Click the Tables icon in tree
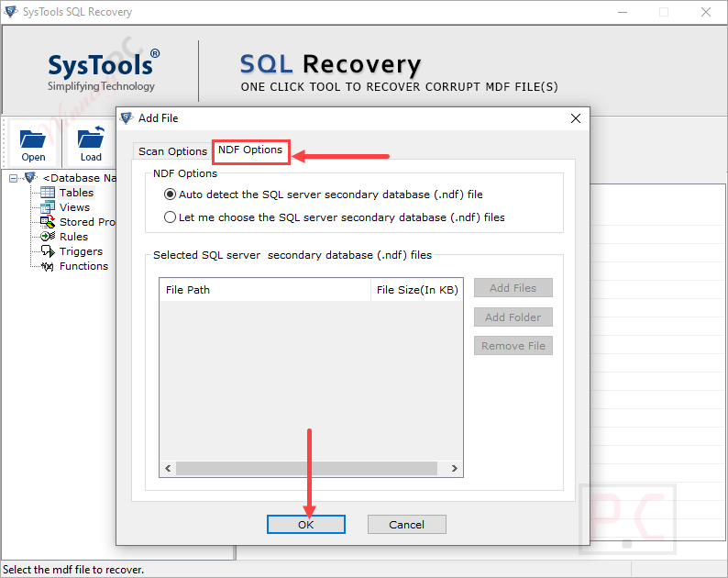 point(48,193)
